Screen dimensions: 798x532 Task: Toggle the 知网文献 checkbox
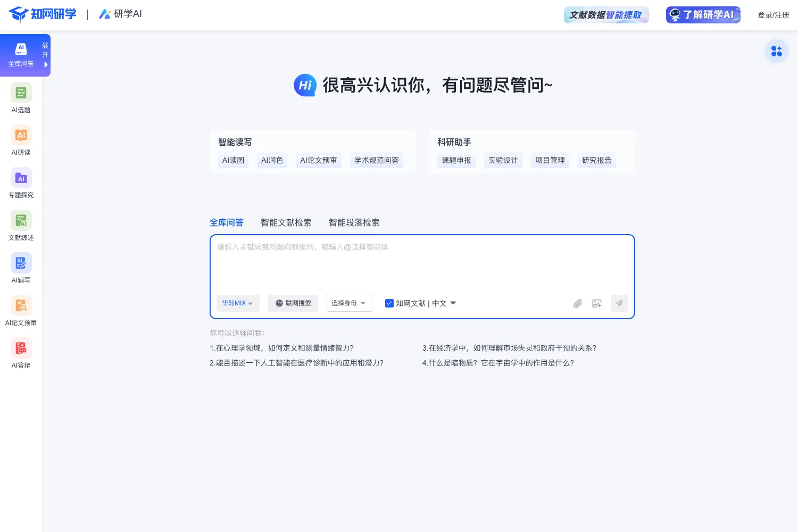389,303
